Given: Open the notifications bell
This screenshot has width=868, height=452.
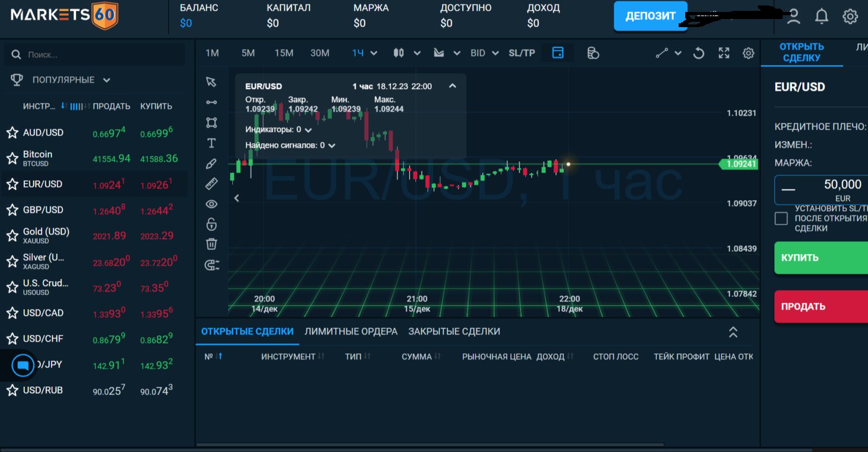Looking at the screenshot, I should 822,16.
